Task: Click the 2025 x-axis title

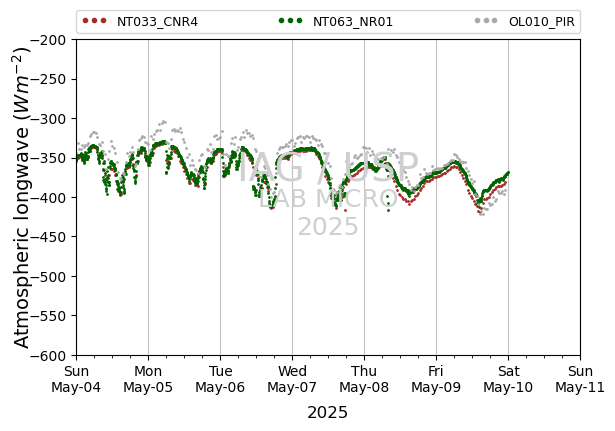Action: pyautogui.click(x=328, y=413)
